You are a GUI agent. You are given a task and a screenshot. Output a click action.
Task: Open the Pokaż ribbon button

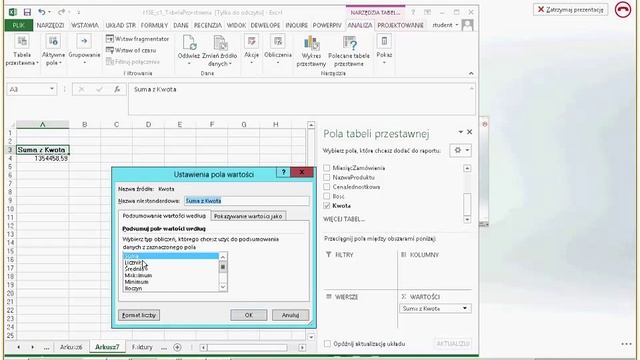tap(384, 49)
